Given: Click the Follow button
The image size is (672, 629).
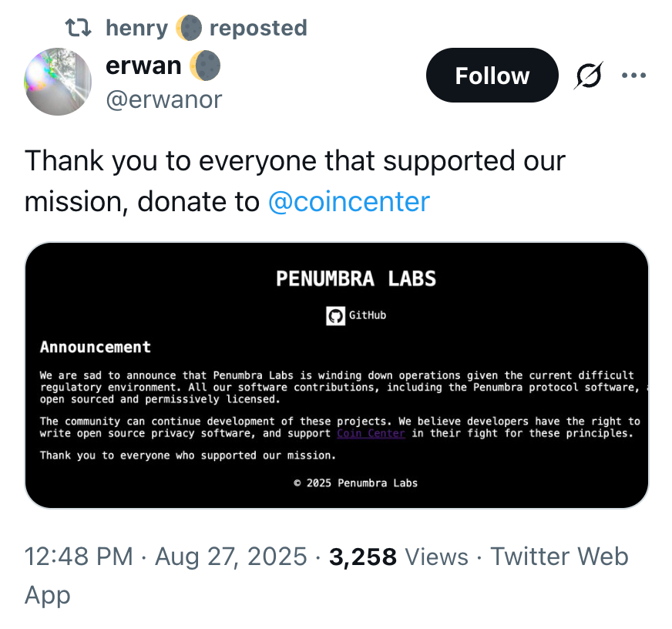Looking at the screenshot, I should tap(492, 76).
